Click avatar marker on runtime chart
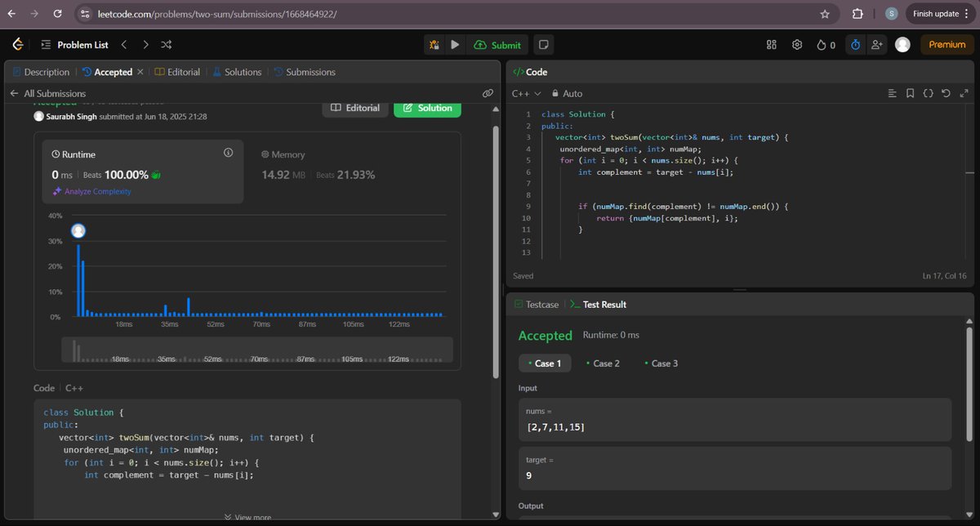Image resolution: width=980 pixels, height=526 pixels. (x=78, y=231)
